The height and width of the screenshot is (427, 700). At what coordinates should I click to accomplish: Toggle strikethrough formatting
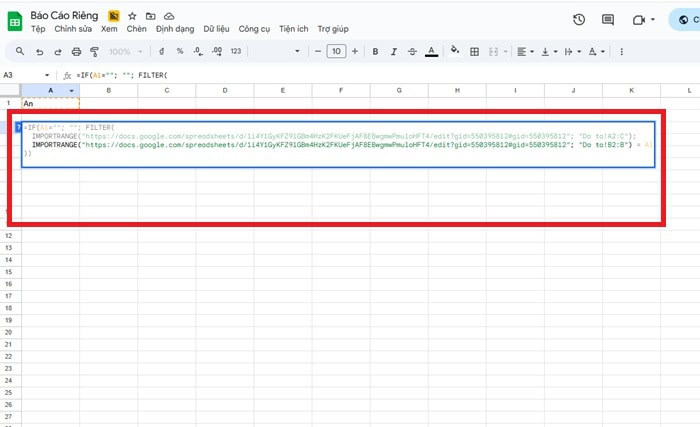(x=412, y=51)
